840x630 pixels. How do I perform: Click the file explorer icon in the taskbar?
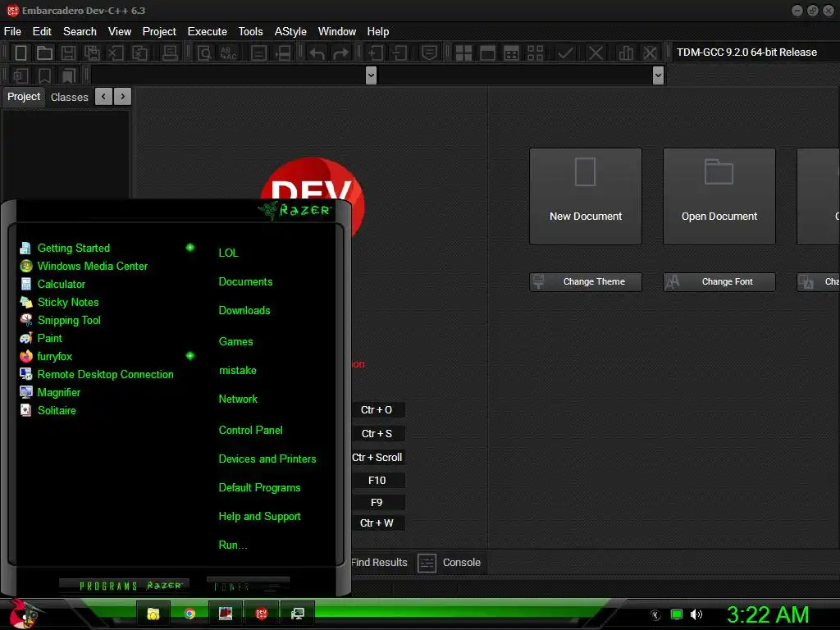click(x=153, y=614)
